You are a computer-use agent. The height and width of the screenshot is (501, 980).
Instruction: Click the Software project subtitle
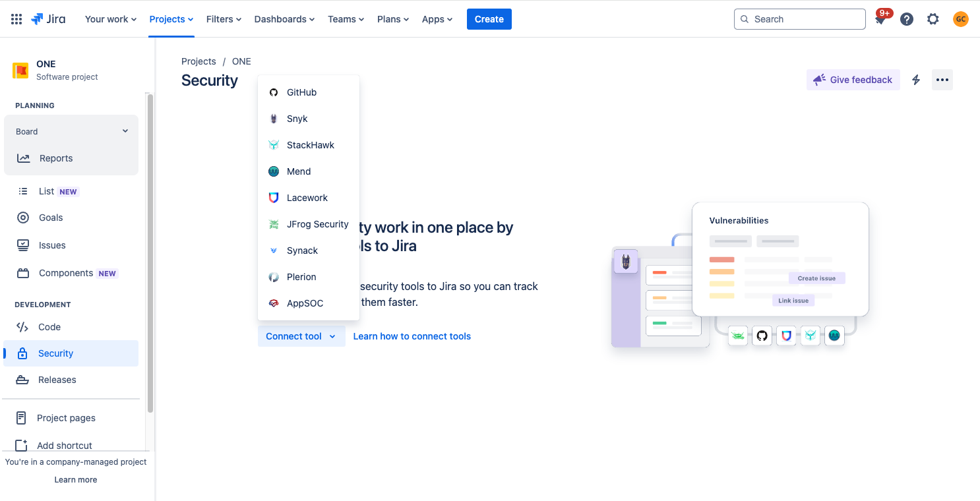click(67, 77)
